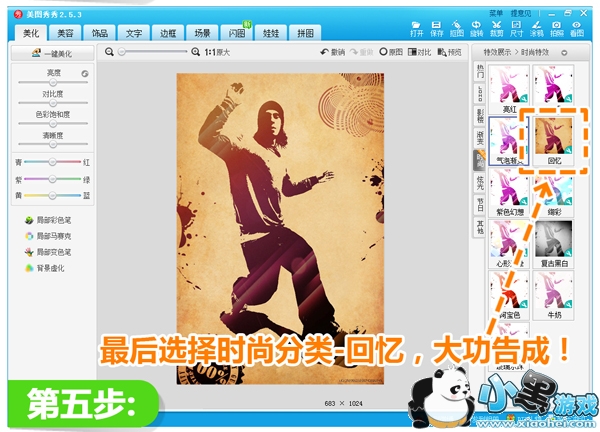
Task: Open the 尺寸 resize tool
Action: pos(516,27)
